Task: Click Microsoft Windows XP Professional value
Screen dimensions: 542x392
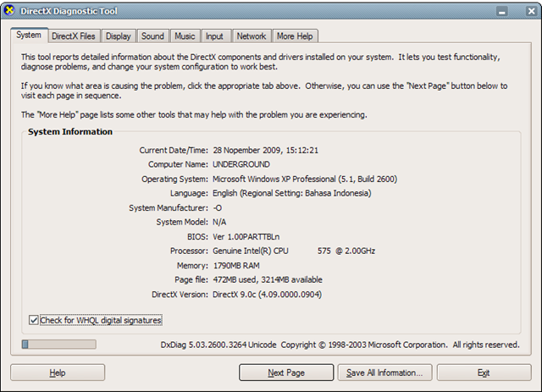Action: [305, 179]
